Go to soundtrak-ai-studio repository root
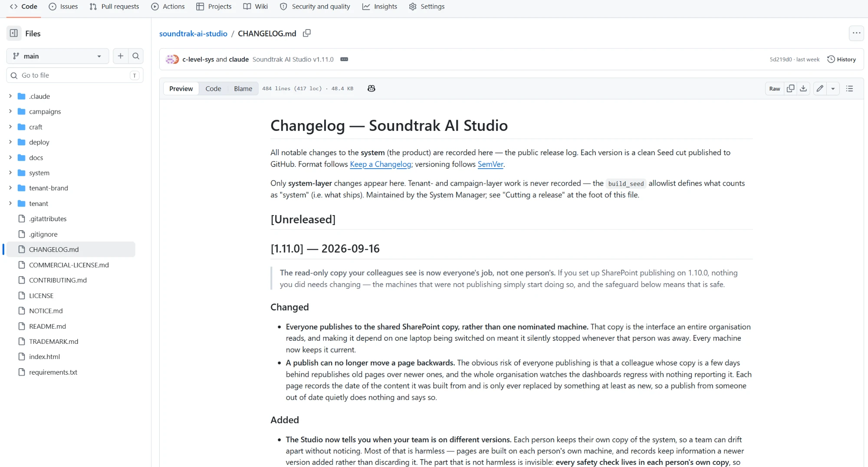868x467 pixels. (193, 33)
